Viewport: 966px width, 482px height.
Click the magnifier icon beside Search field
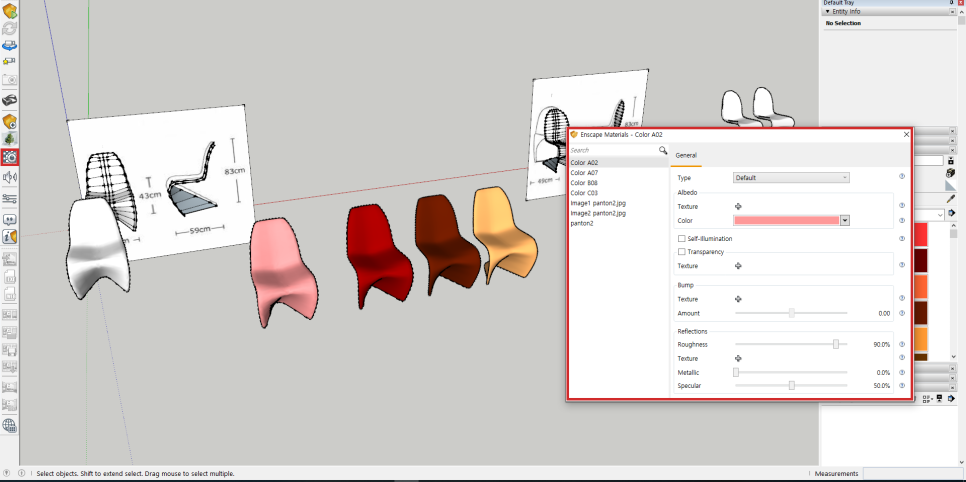click(x=662, y=150)
